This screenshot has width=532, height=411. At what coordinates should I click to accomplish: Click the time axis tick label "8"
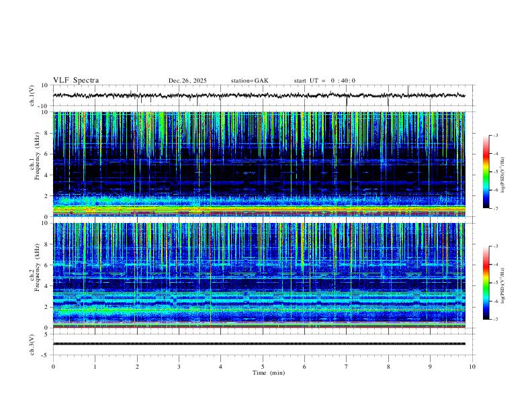[x=388, y=367]
